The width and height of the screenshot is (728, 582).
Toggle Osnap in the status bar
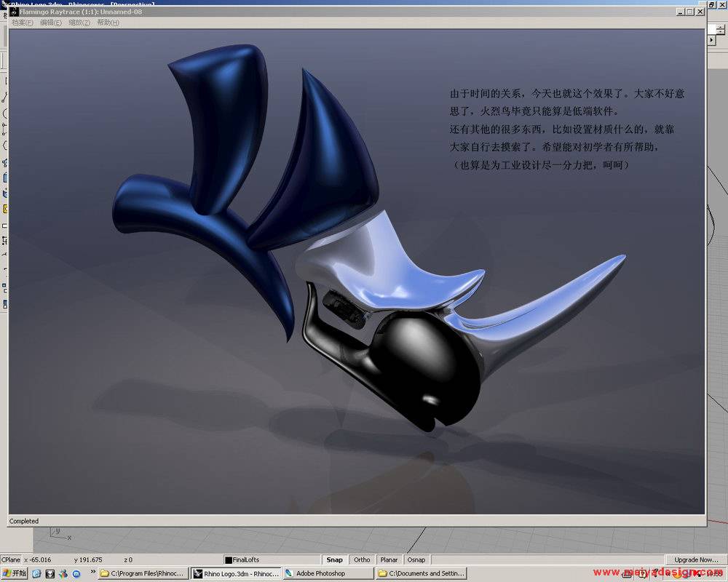[x=416, y=559]
